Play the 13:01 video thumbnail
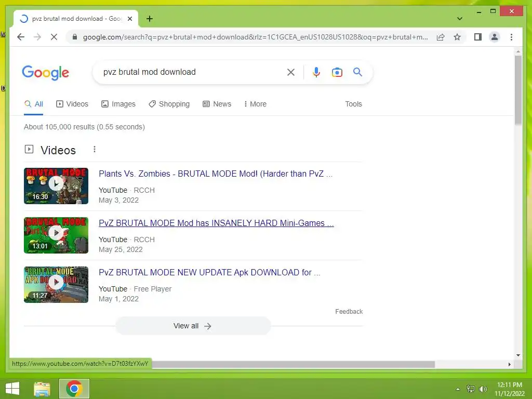This screenshot has height=399, width=532. (x=56, y=235)
